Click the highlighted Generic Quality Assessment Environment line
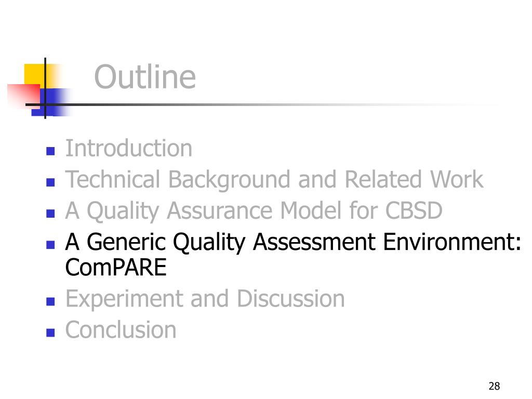The height and width of the screenshot is (399, 532). pos(293,242)
